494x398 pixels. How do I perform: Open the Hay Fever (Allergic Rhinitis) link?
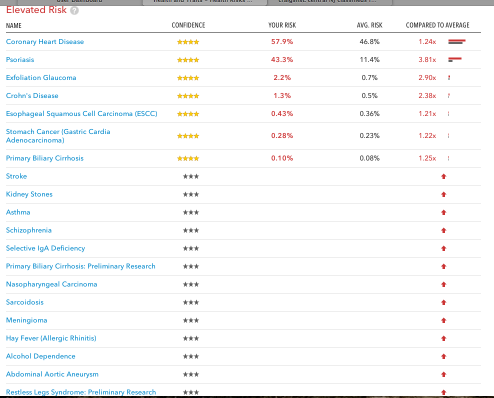pos(51,338)
